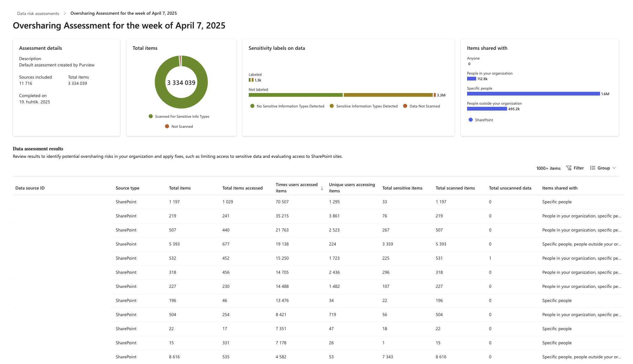Click the Group list icon
Viewport: 633px width, 364px height.
point(593,168)
